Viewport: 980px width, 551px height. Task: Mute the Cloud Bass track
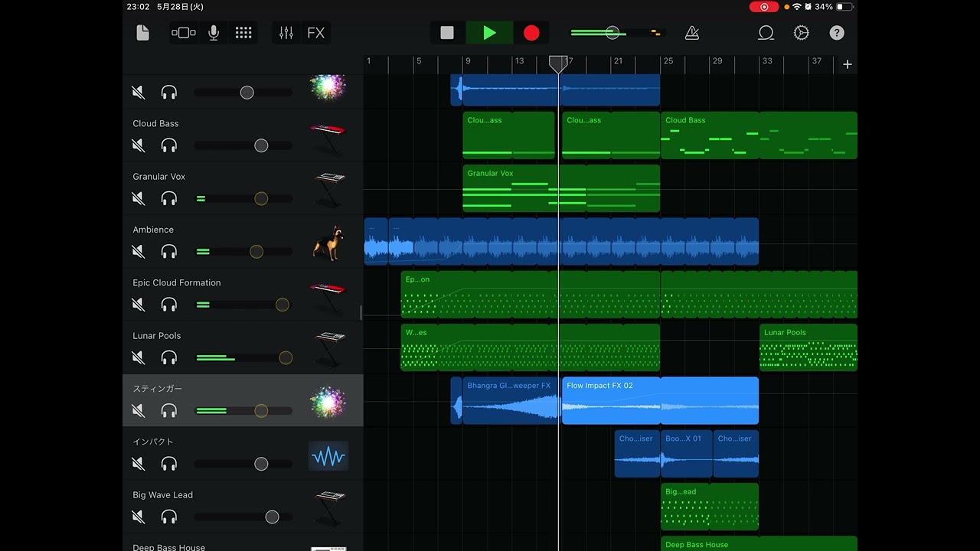[139, 145]
